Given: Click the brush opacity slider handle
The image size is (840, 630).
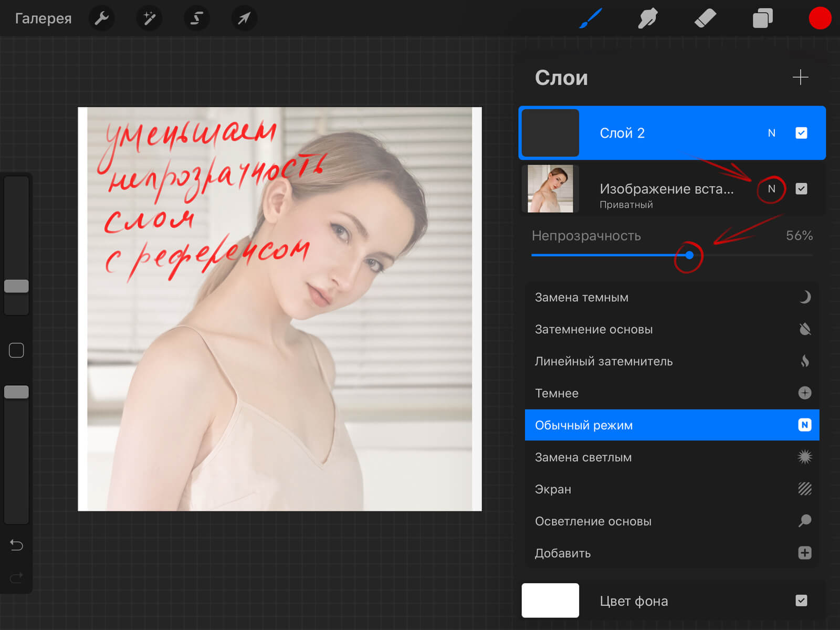Looking at the screenshot, I should coord(16,392).
